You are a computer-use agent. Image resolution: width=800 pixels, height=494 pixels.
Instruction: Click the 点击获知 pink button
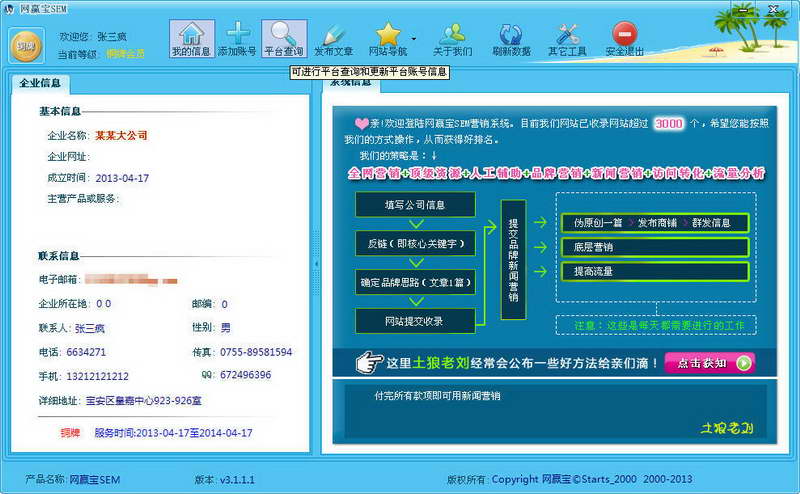coord(710,363)
